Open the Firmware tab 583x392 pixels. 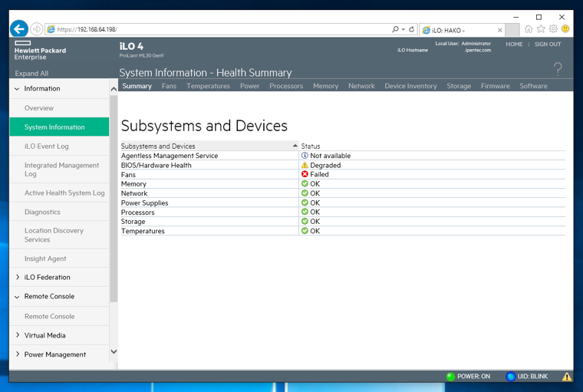tap(496, 86)
